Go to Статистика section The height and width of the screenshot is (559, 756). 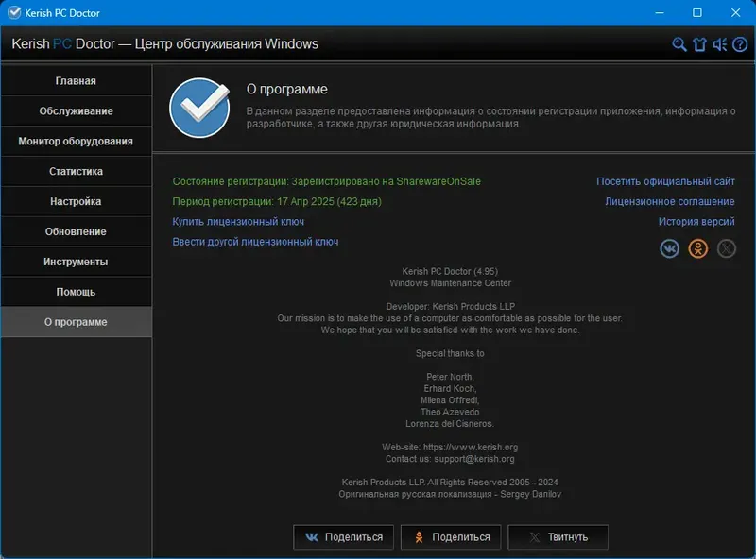pyautogui.click(x=77, y=171)
